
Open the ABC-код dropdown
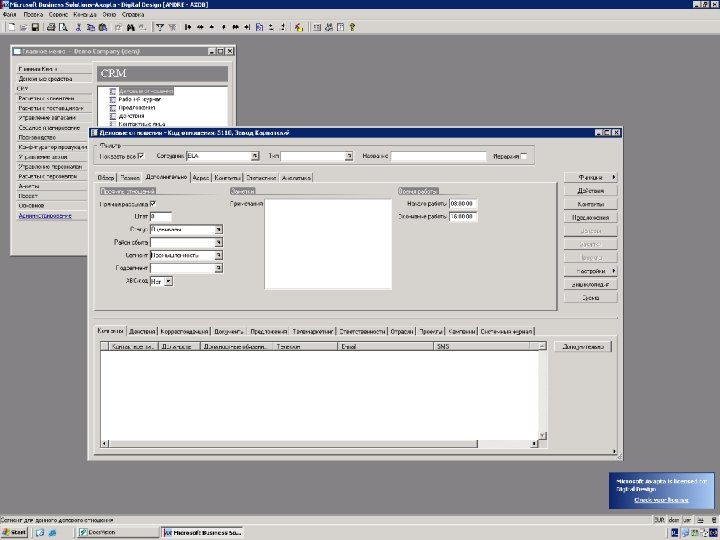point(169,281)
